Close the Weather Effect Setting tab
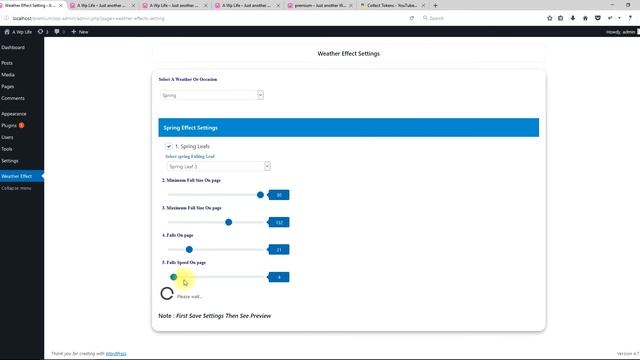Image resolution: width=640 pixels, height=360 pixels. tap(60, 5)
